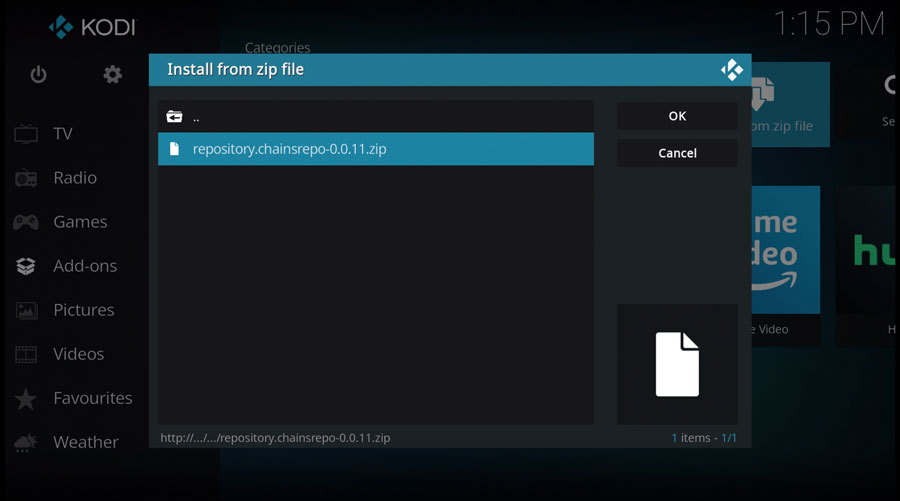Click the Weather cloud icon
The width and height of the screenshot is (900, 501).
26,442
